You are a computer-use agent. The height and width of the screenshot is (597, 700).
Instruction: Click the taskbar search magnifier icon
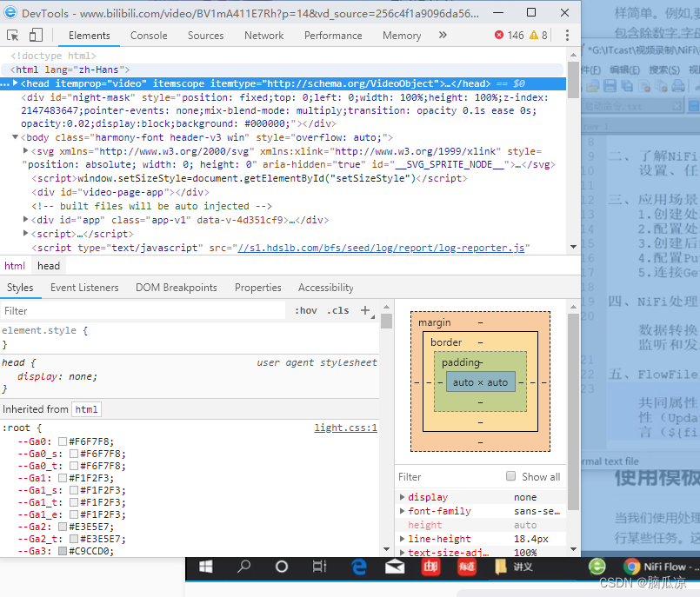[x=243, y=567]
